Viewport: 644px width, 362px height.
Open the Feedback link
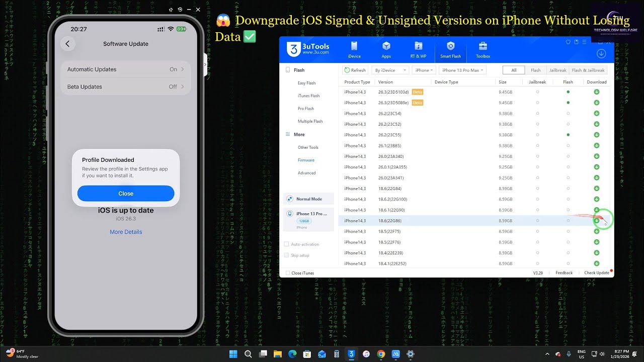[564, 273]
